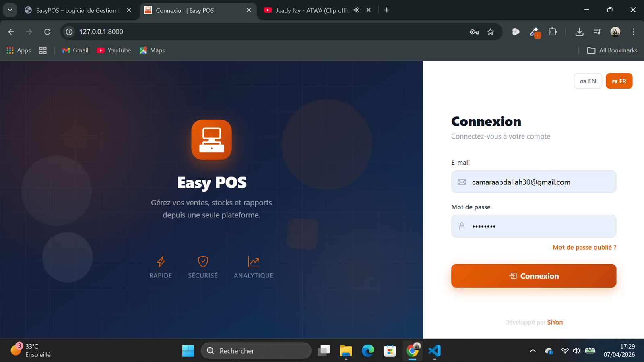
Task: Open the saved password key icon
Action: (x=474, y=32)
